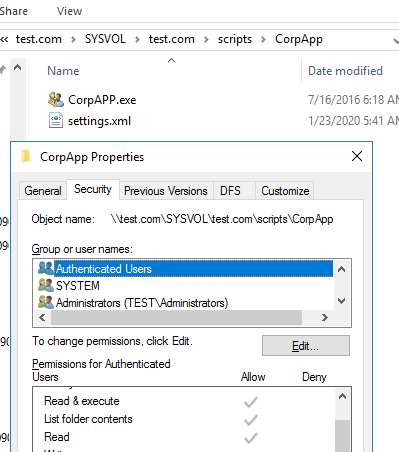Screen dimensions: 399x452
Task: Select Authenticated Users group icon
Action: point(46,268)
